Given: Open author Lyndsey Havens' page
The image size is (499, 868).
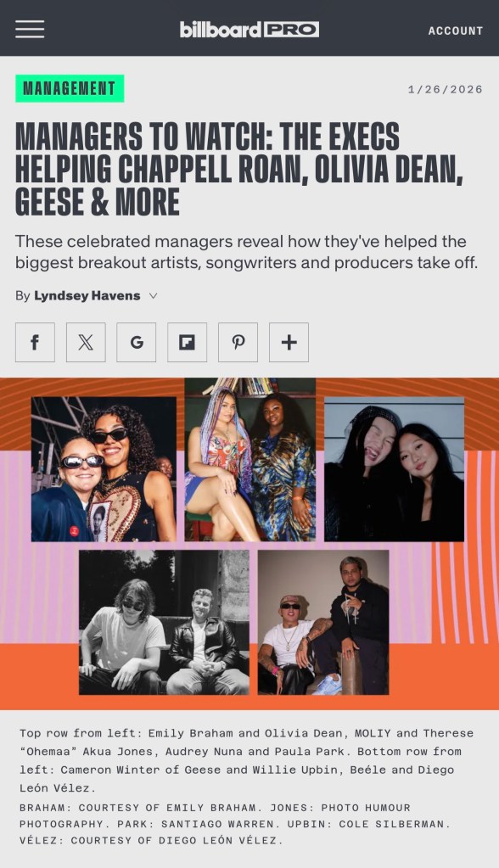Looking at the screenshot, I should click(87, 295).
